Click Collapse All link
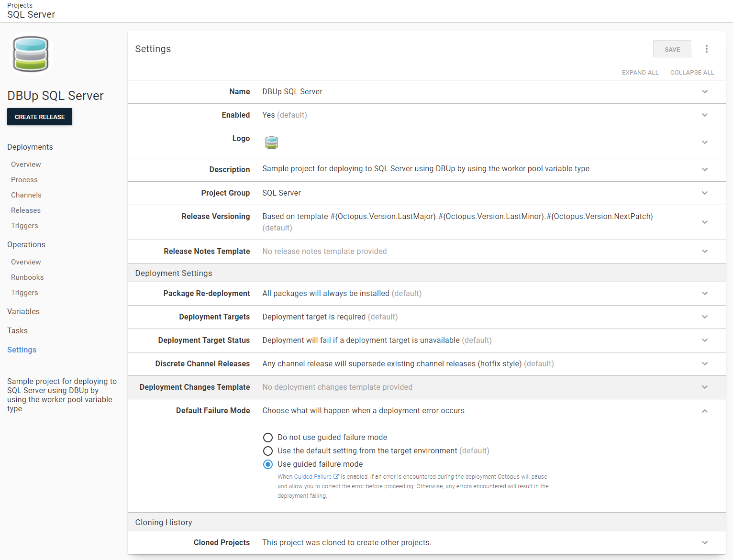The width and height of the screenshot is (733, 560). 692,73
